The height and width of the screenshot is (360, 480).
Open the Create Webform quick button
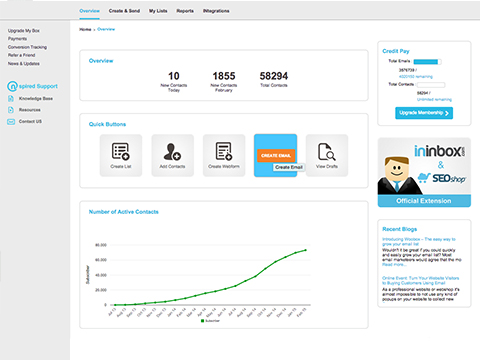(224, 155)
